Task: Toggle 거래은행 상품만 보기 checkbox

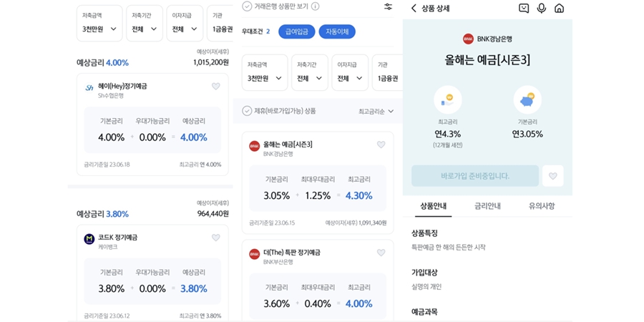Action: [x=247, y=6]
